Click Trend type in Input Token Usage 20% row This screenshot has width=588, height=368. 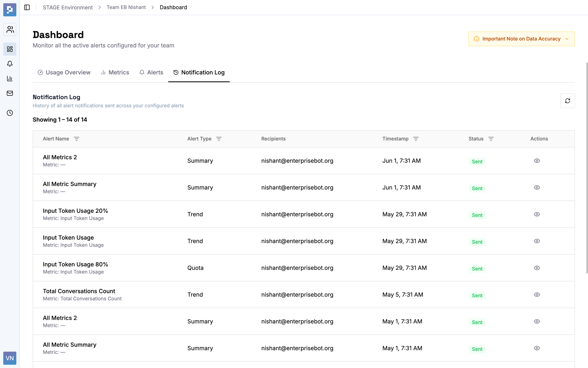coord(195,214)
